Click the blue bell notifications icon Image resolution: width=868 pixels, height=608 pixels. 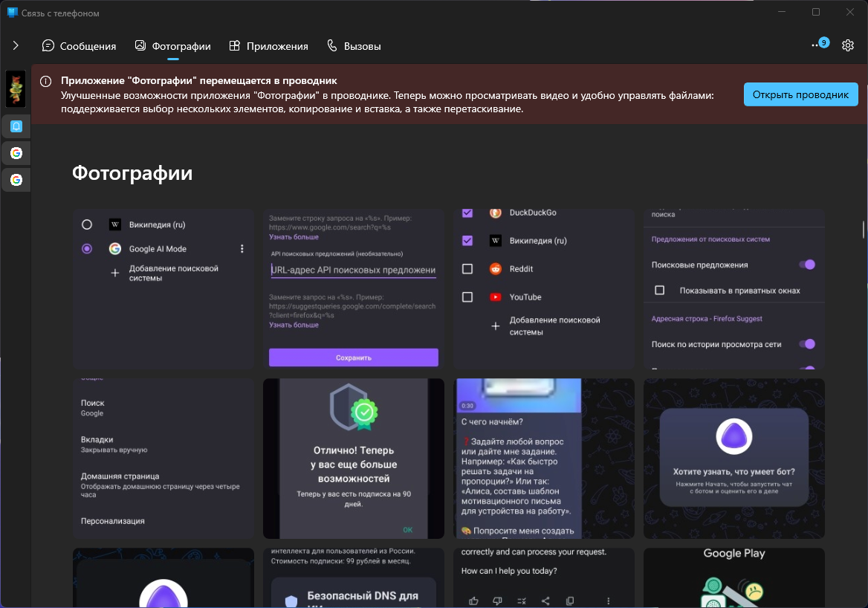(x=16, y=126)
